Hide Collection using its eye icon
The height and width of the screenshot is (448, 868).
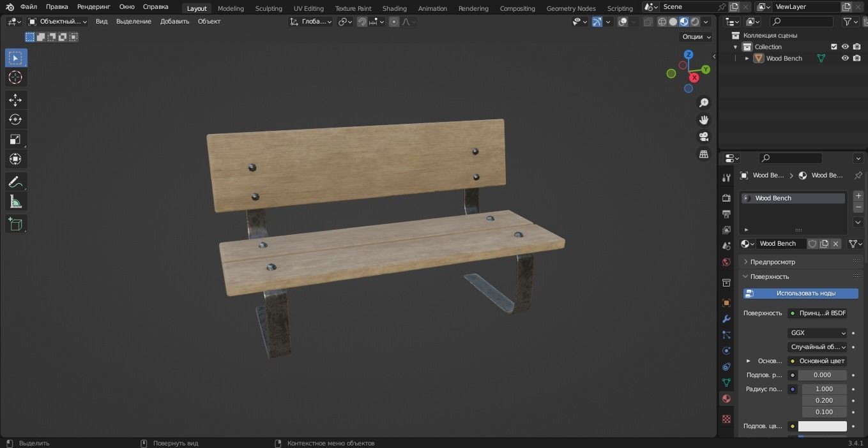tap(845, 47)
